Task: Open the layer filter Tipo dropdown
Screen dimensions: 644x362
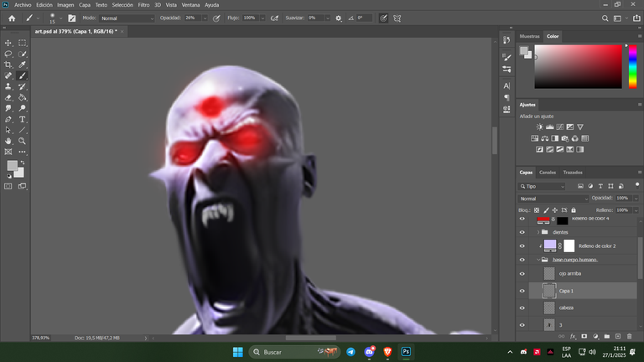Action: [543, 186]
